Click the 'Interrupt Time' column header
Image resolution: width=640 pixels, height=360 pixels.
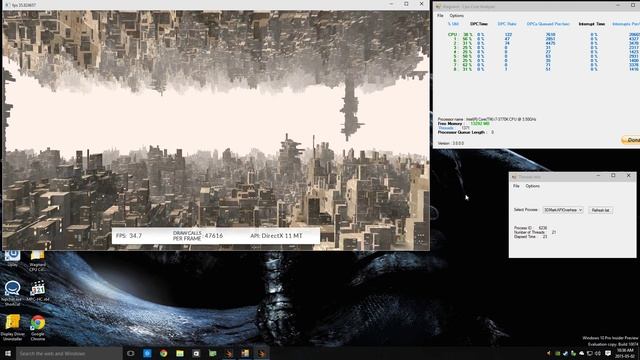click(592, 24)
